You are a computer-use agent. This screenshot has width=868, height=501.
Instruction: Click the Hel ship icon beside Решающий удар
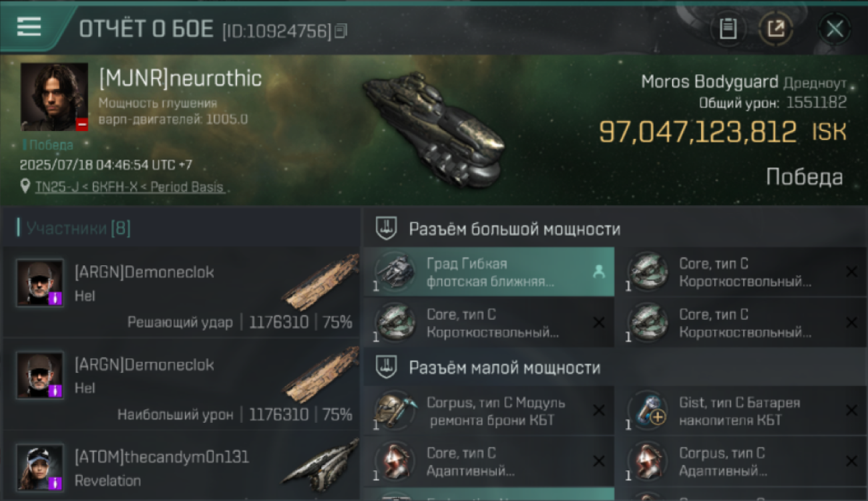[320, 283]
